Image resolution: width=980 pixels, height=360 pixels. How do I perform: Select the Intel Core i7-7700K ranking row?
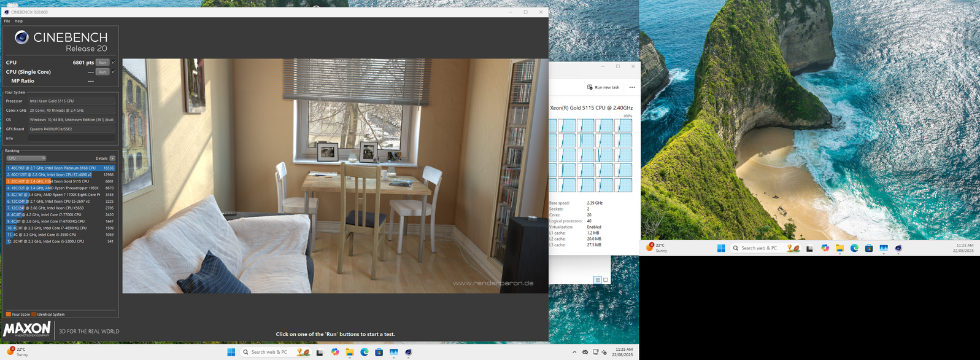click(x=60, y=214)
